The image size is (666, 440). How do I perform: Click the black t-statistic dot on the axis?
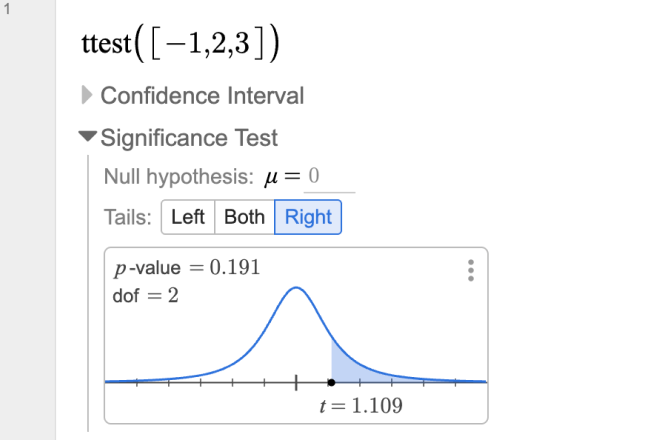coord(331,382)
